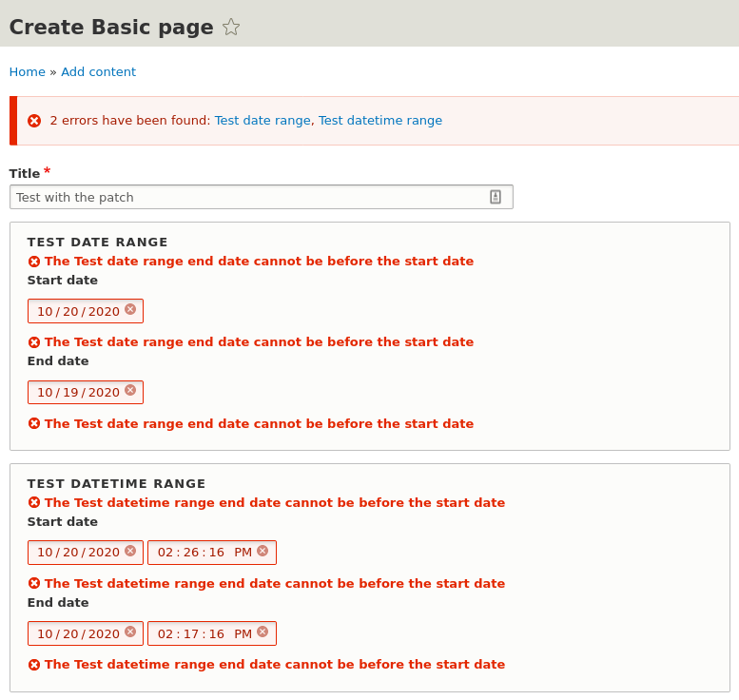Clear the 02:26:16 PM start time
The image size is (739, 700).
[x=263, y=551]
